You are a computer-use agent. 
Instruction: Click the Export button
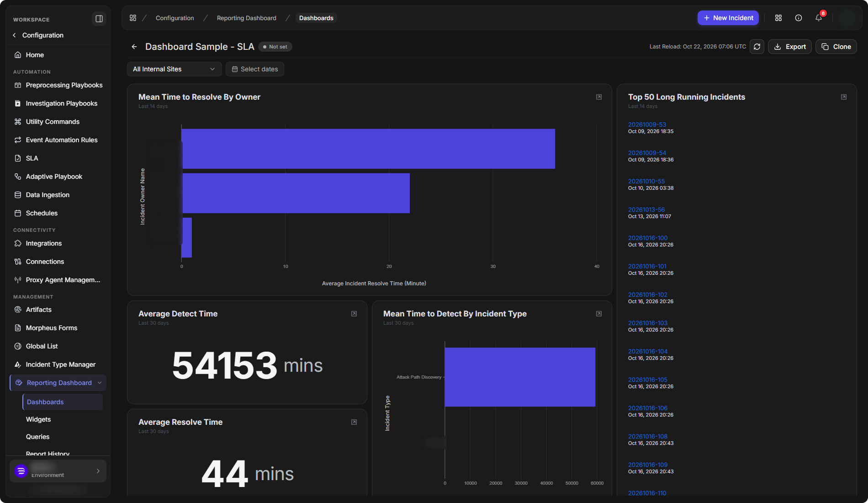(x=790, y=47)
